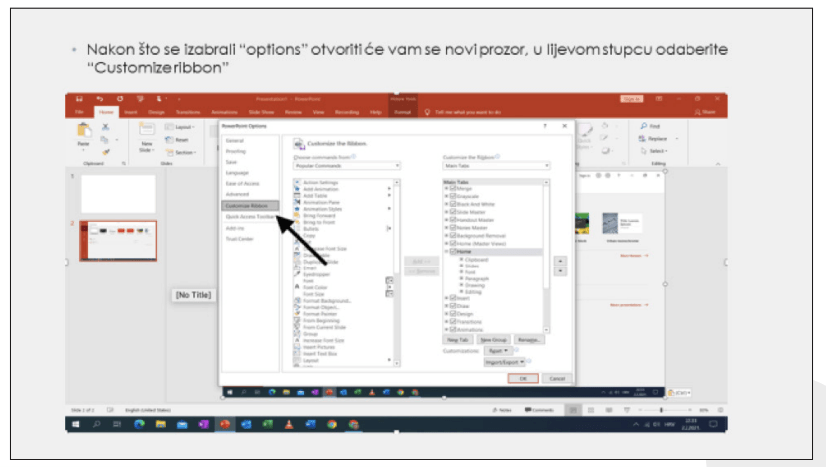The image size is (826, 467).
Task: Toggle the Merge tab checkbox
Action: coord(452,187)
